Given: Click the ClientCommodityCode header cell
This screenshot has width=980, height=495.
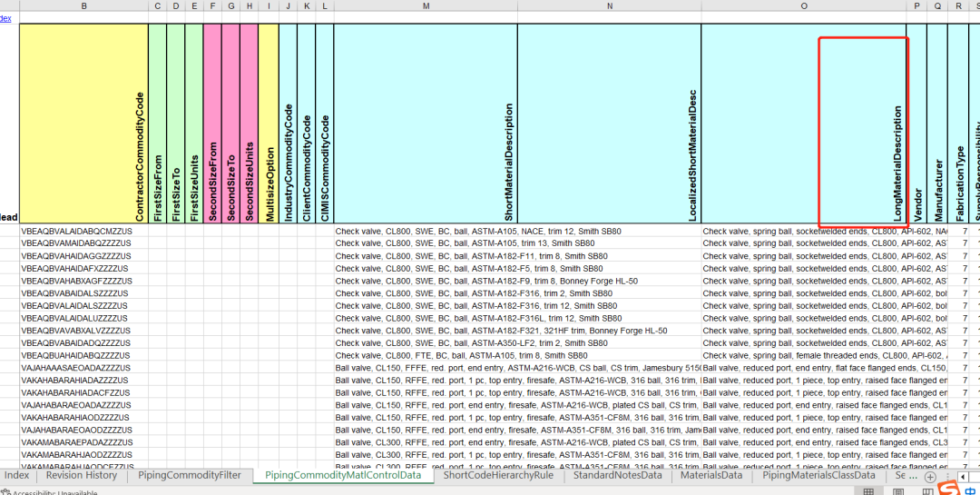Looking at the screenshot, I should click(307, 124).
